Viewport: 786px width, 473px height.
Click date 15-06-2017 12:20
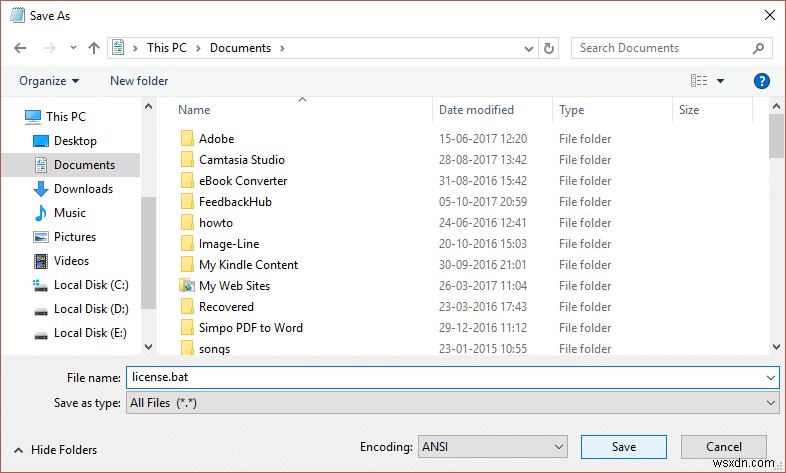(483, 139)
